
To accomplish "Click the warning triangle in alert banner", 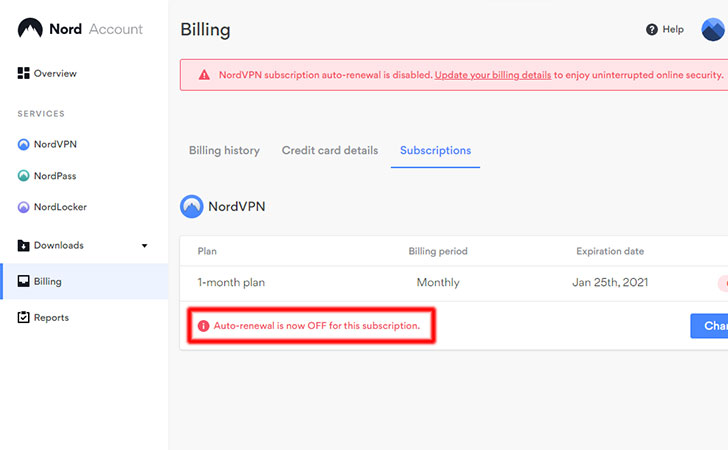I will coord(204,75).
